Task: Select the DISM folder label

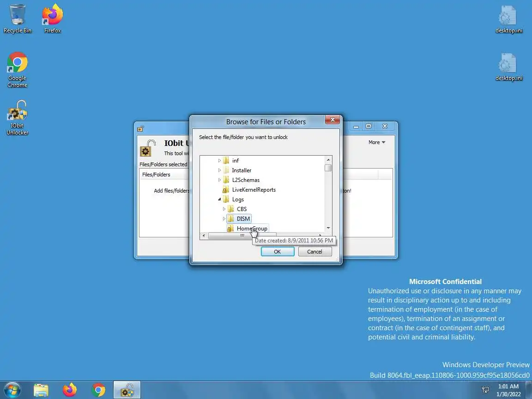Action: click(243, 219)
